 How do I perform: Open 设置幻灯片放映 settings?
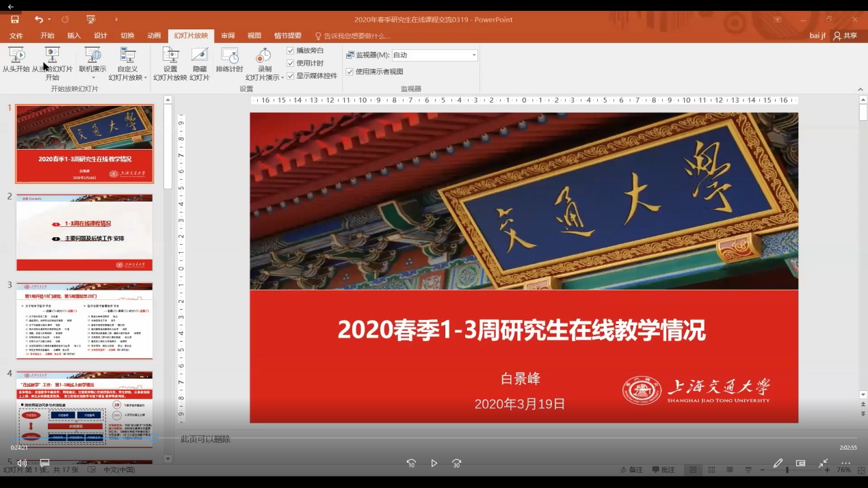170,56
